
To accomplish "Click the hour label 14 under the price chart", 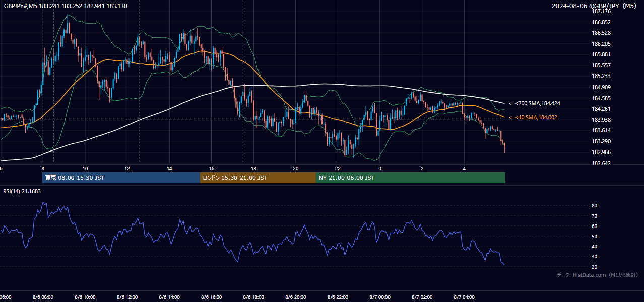I will 169,169.
